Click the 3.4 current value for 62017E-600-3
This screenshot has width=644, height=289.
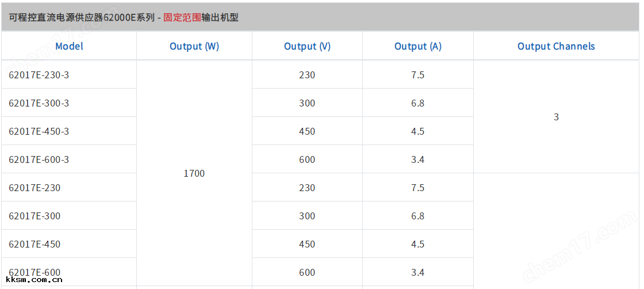(x=418, y=159)
